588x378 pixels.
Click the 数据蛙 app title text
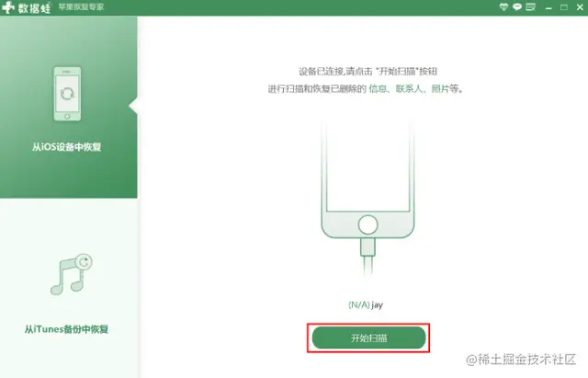click(34, 8)
